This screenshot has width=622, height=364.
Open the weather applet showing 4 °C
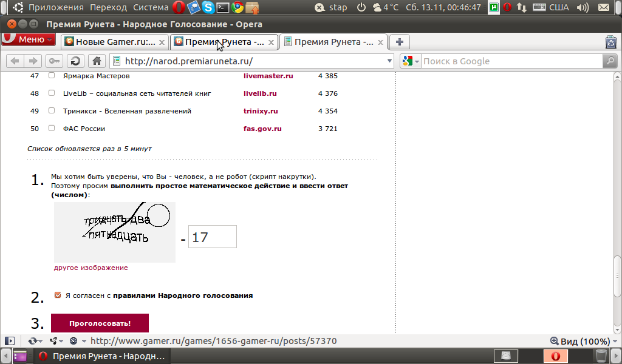(x=386, y=7)
